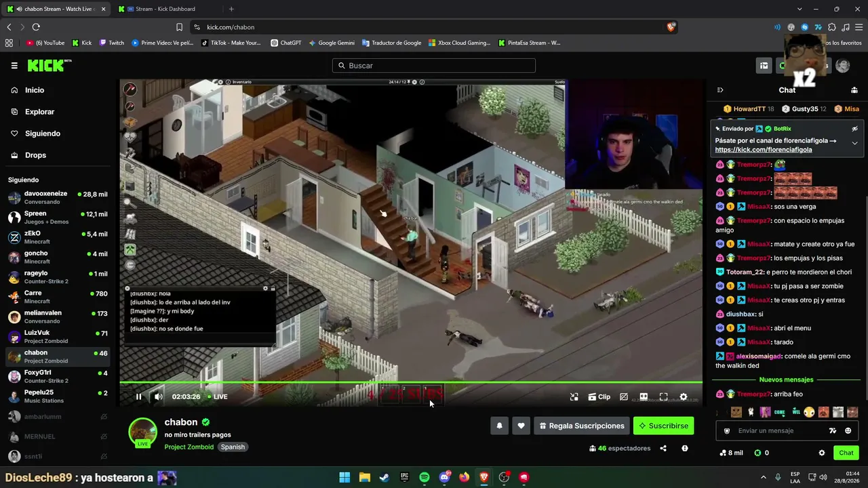
Task: Click the green Suscribirse button
Action: [663, 426]
